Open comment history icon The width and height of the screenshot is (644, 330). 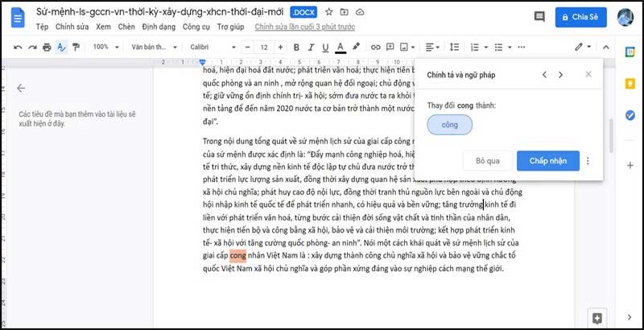point(539,17)
